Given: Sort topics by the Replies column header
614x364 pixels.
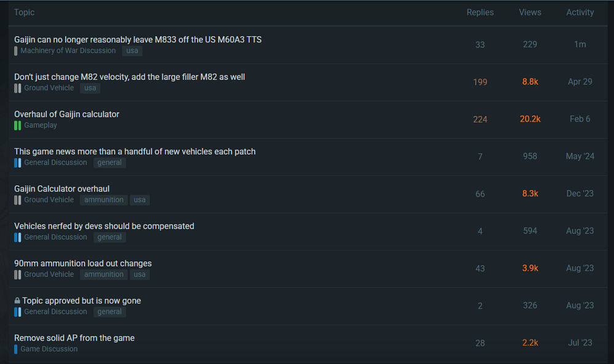Looking at the screenshot, I should click(480, 12).
